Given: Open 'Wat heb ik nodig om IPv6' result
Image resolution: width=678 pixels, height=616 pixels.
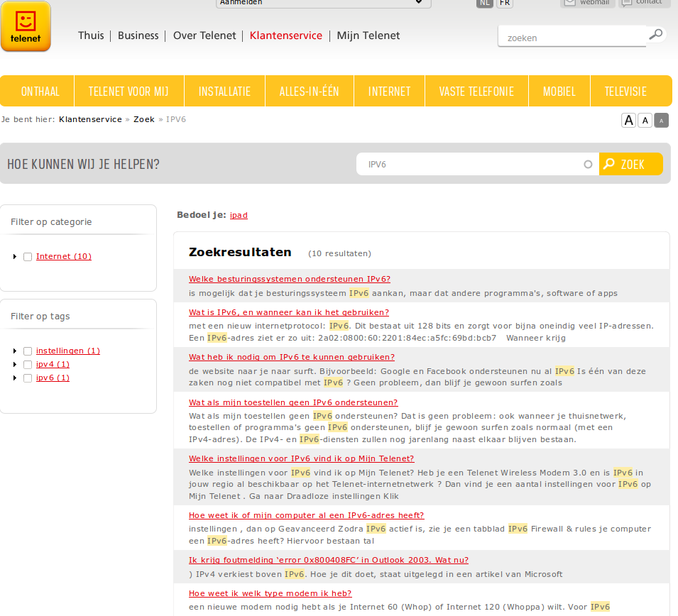Looking at the screenshot, I should pyautogui.click(x=292, y=357).
